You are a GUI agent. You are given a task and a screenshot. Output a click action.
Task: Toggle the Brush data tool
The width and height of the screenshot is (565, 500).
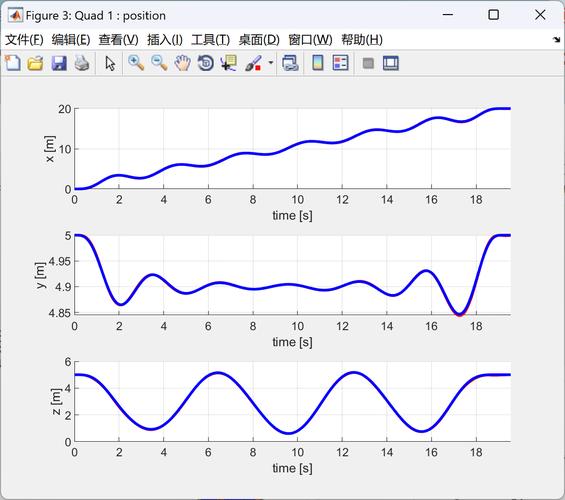(x=253, y=63)
